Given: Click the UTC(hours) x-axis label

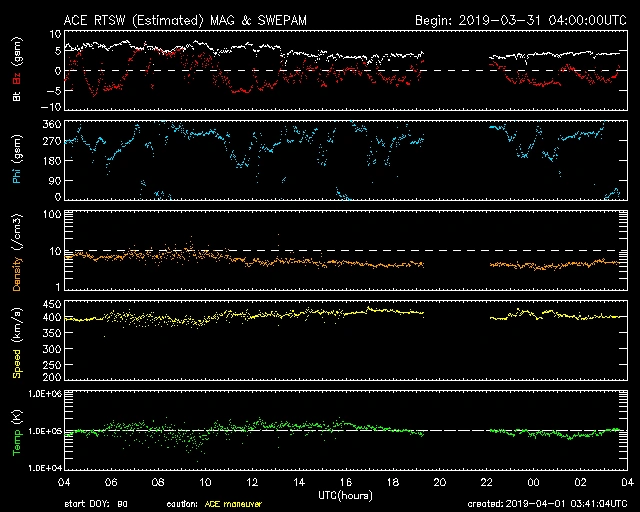Looking at the screenshot, I should [347, 495].
